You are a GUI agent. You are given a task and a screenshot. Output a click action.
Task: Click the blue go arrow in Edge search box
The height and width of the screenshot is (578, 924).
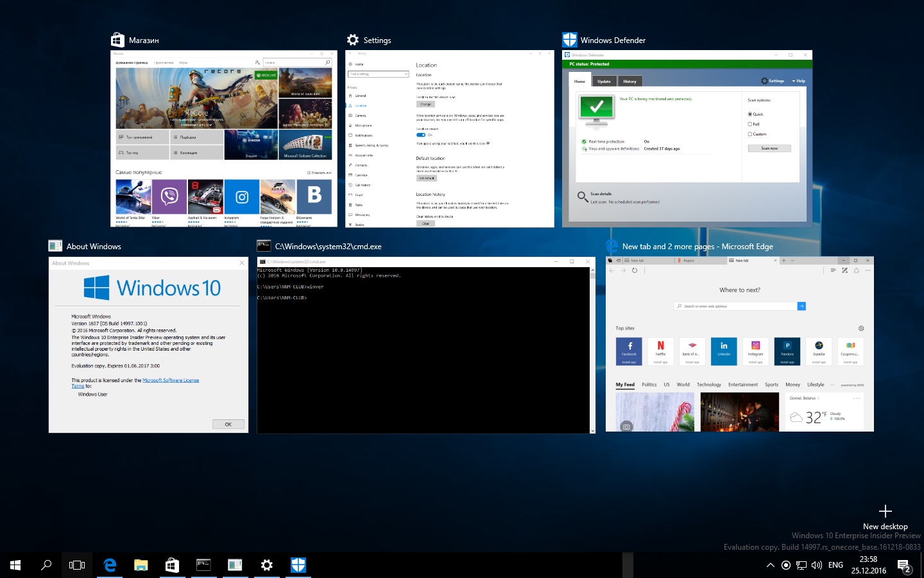(801, 306)
